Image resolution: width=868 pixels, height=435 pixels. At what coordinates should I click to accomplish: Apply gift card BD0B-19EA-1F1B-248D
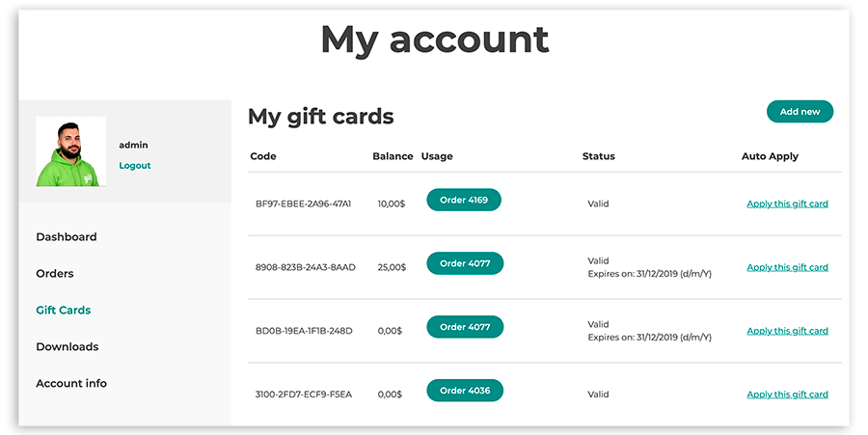787,331
